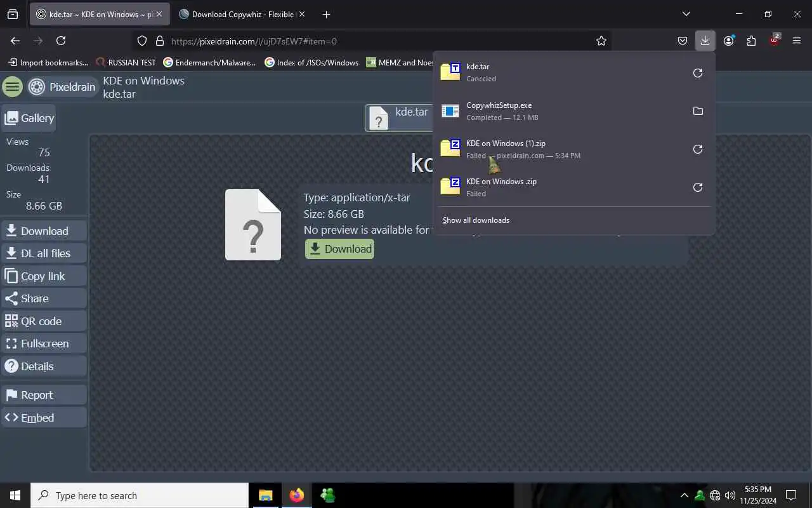Viewport: 812px width, 508px height.
Task: Open File Explorer from the taskbar
Action: [266, 495]
